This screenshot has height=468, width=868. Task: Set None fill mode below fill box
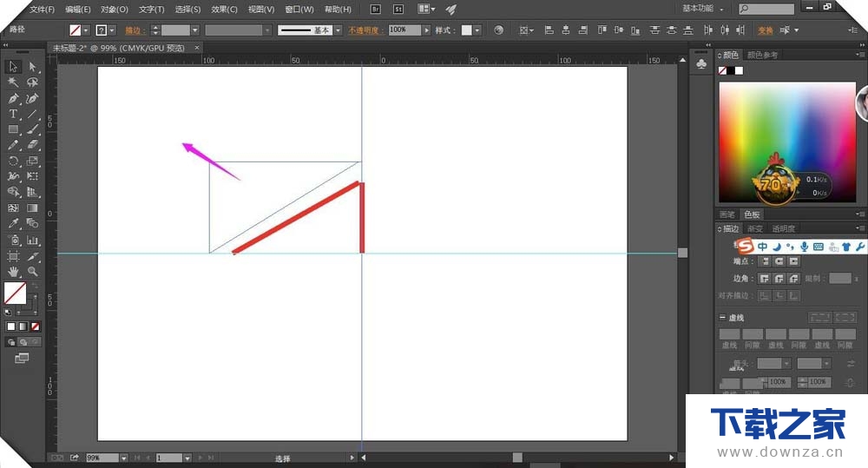tap(35, 326)
